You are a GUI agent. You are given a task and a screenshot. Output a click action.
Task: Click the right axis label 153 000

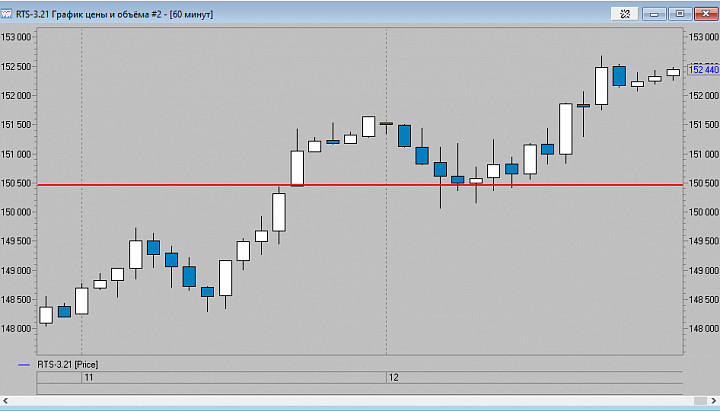(x=703, y=37)
